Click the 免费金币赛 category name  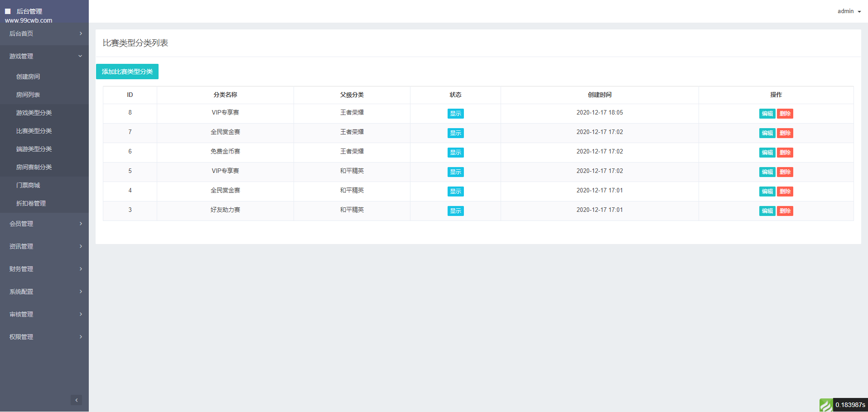[x=225, y=151]
